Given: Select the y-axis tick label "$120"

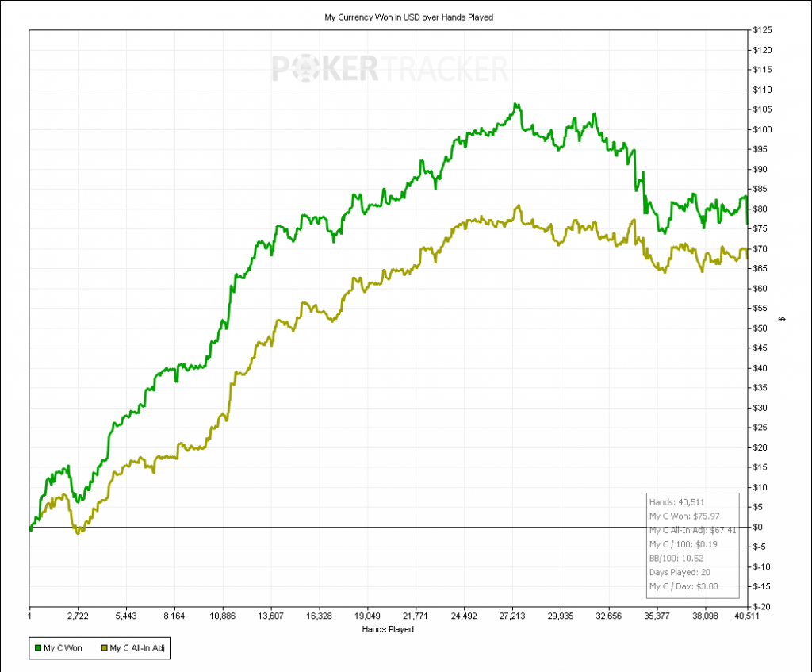Looking at the screenshot, I should 762,50.
